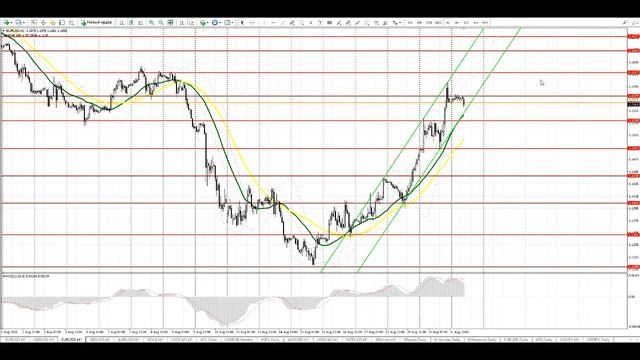The image size is (640, 360).
Task: Toggle chart Auto Scroll icon
Action: (181, 22)
